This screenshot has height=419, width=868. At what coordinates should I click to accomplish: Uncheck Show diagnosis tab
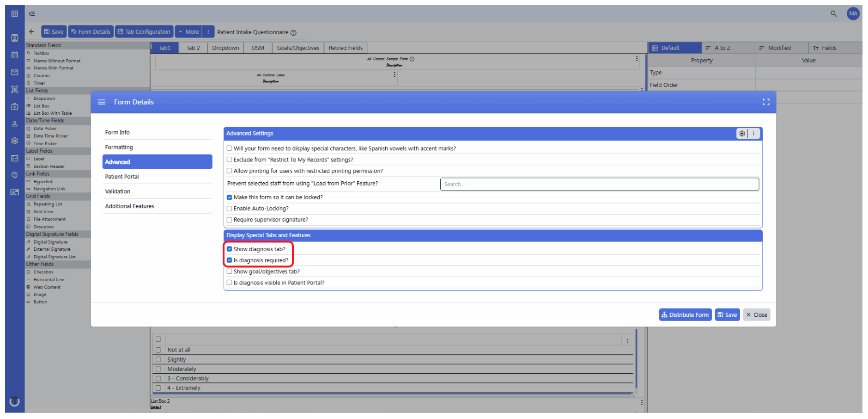(x=230, y=249)
